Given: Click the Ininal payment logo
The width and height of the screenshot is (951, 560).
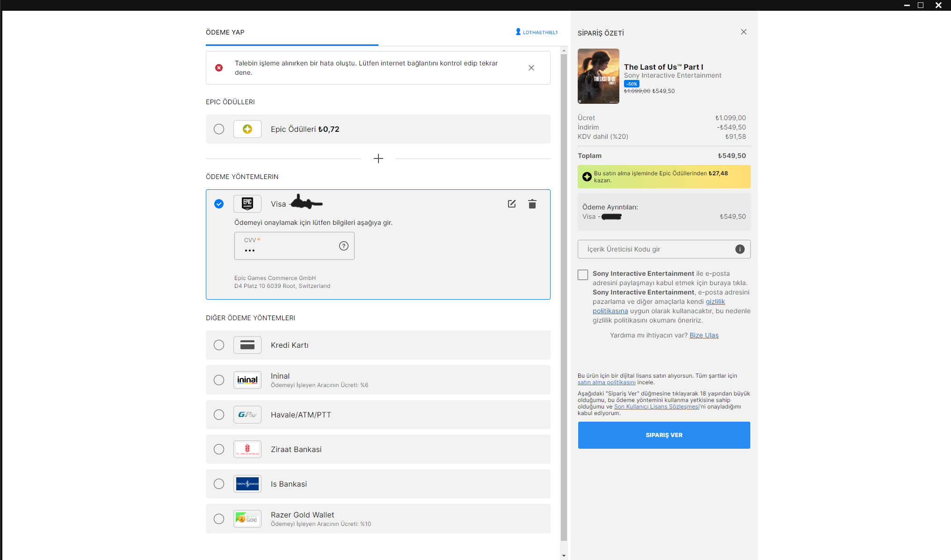Looking at the screenshot, I should click(x=247, y=380).
